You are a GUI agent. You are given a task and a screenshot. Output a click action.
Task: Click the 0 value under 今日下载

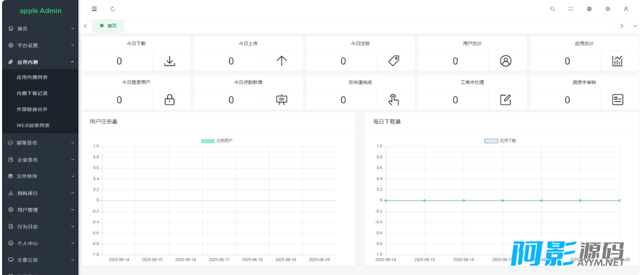[119, 61]
